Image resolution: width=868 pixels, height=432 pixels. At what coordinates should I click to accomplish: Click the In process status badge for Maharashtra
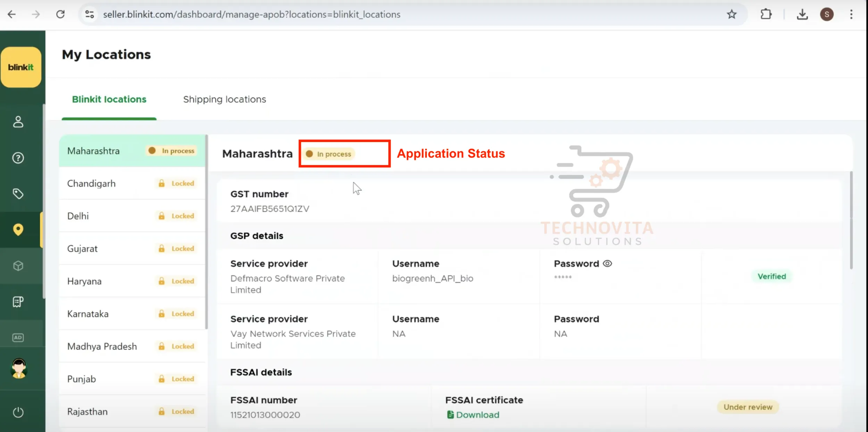pyautogui.click(x=328, y=154)
